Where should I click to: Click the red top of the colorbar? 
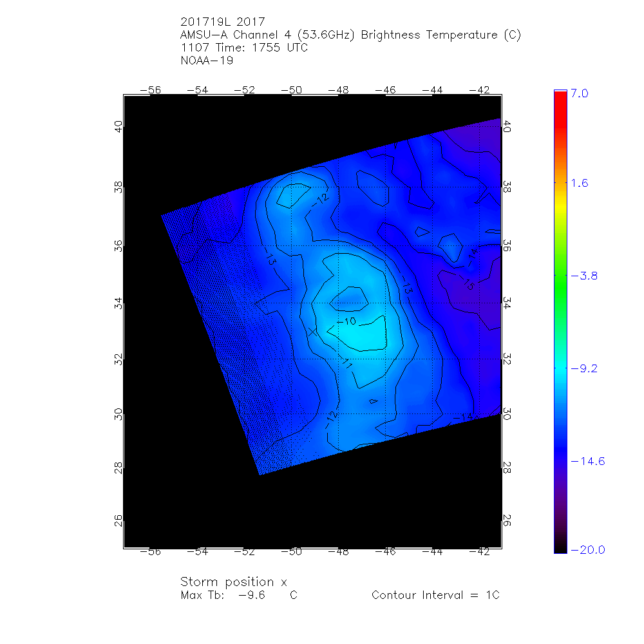(x=560, y=95)
